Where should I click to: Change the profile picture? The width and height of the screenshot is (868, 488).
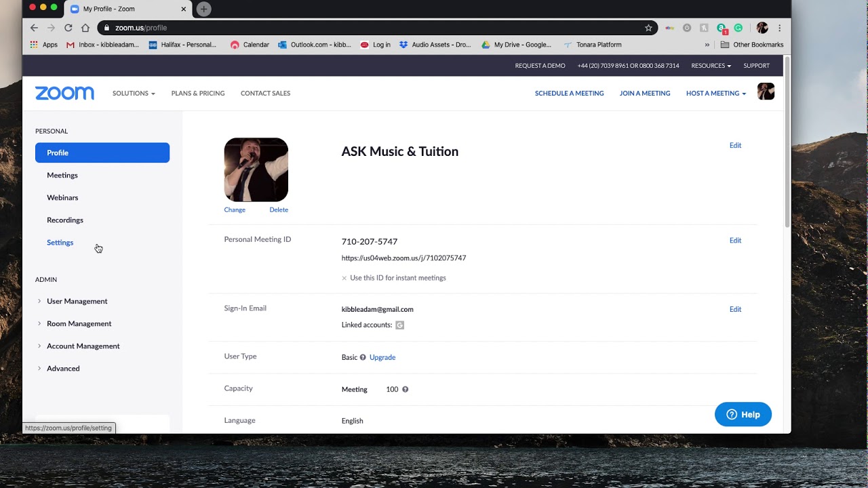click(x=235, y=210)
